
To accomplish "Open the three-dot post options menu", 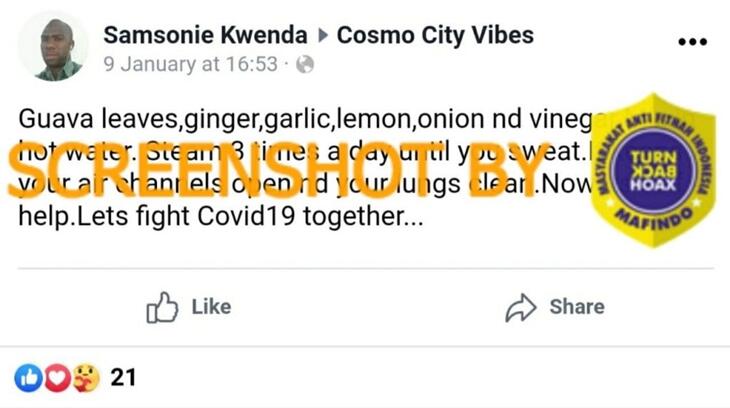I will (x=692, y=42).
